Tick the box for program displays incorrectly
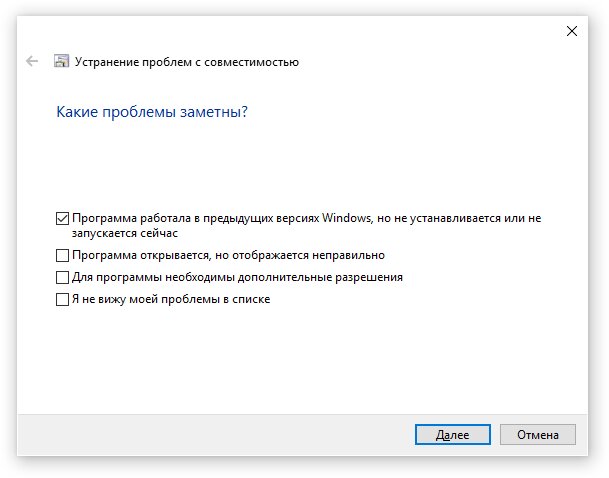Image resolution: width=609 pixels, height=478 pixels. 62,256
